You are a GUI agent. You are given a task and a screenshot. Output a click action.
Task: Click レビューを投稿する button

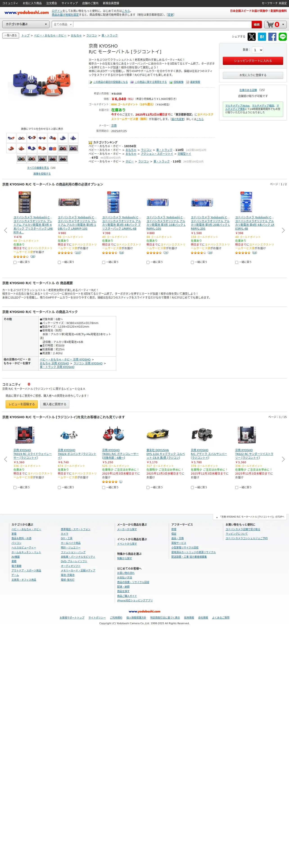tap(22, 404)
